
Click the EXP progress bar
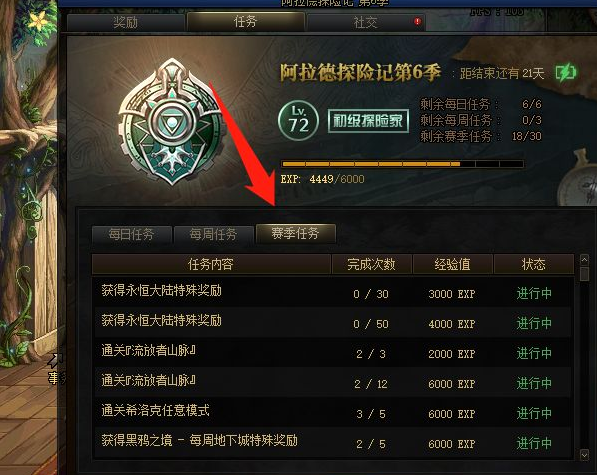pos(402,164)
